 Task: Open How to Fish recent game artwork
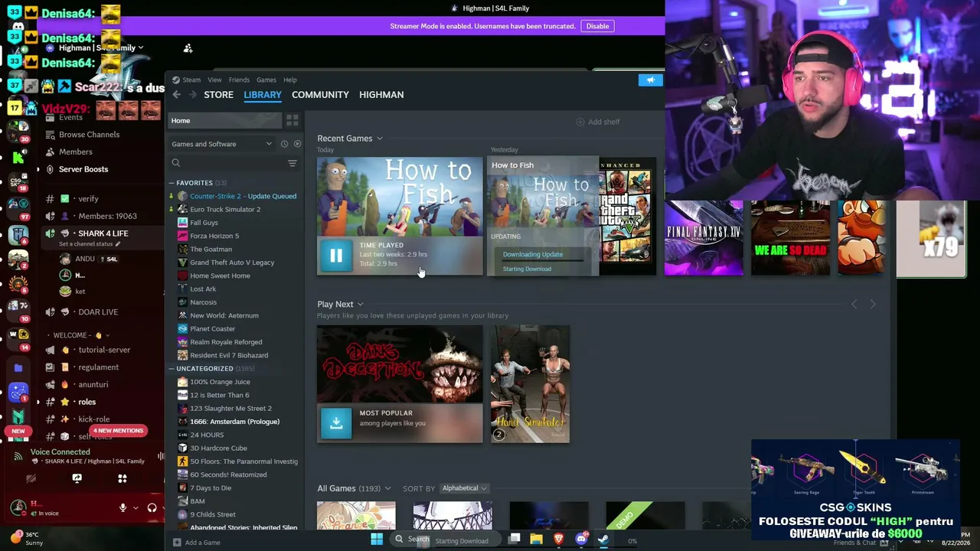click(400, 197)
